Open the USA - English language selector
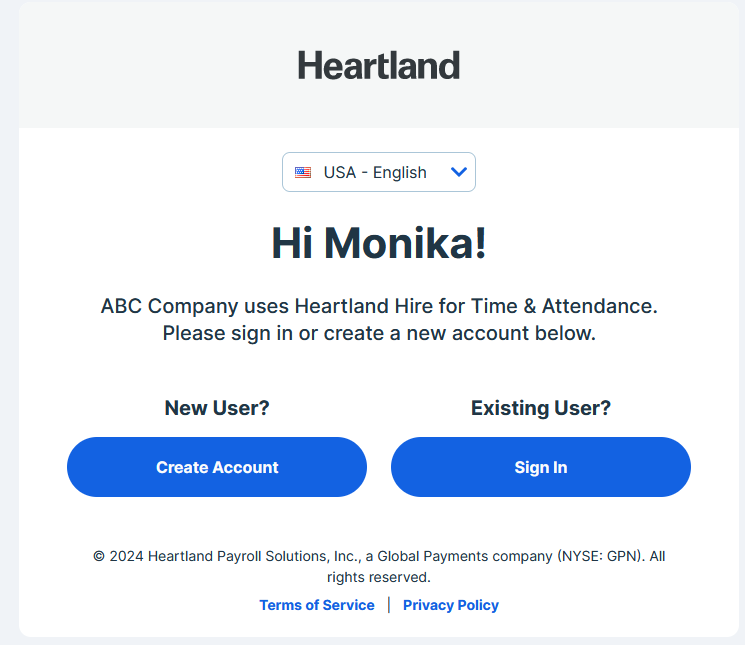This screenshot has width=745, height=645. pyautogui.click(x=378, y=172)
